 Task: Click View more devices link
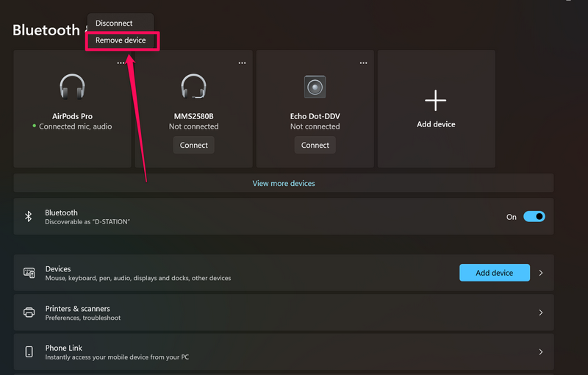pyautogui.click(x=284, y=183)
